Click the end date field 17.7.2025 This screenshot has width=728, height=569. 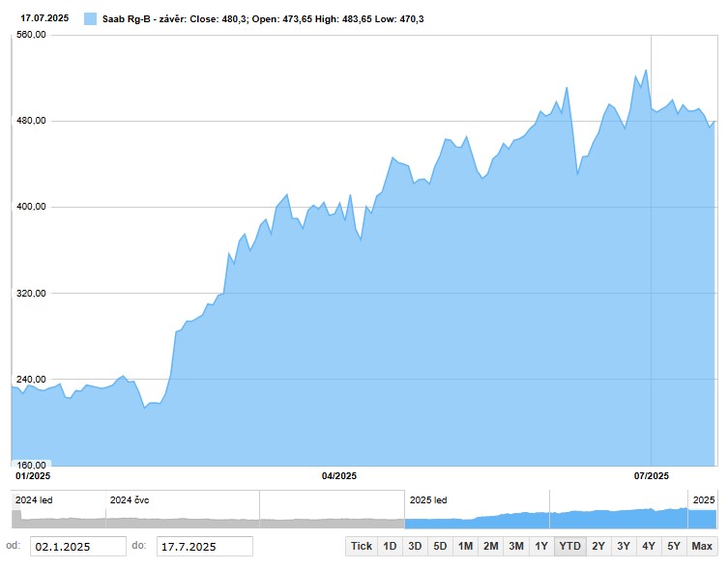[x=204, y=547]
